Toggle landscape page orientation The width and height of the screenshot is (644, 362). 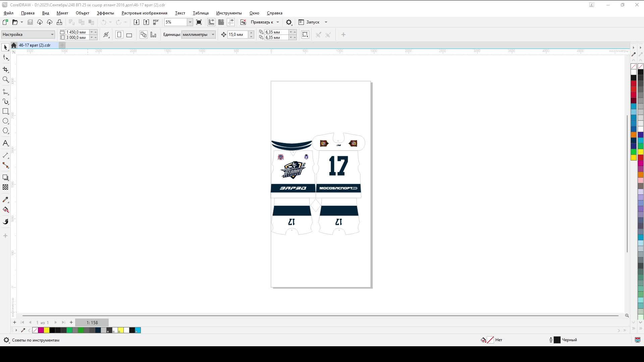tap(129, 35)
